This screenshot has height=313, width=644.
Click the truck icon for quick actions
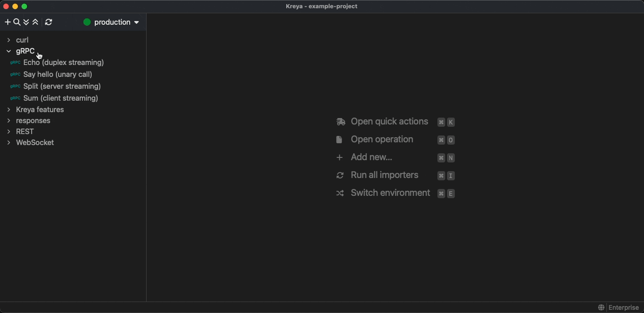tap(340, 122)
